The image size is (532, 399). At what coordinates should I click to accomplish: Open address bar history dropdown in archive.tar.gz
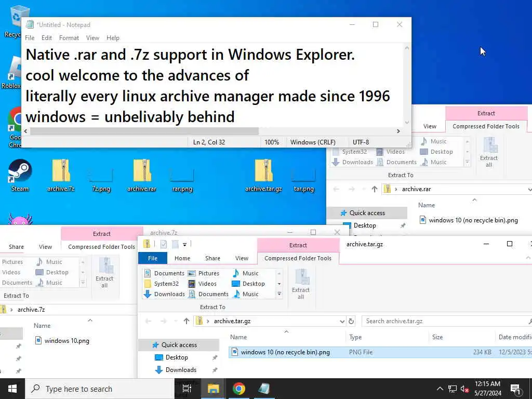[342, 321]
